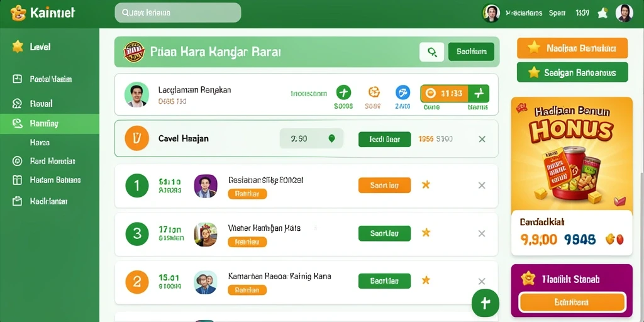644x322 pixels.
Task: Click the Seotfiam button
Action: pos(471,52)
